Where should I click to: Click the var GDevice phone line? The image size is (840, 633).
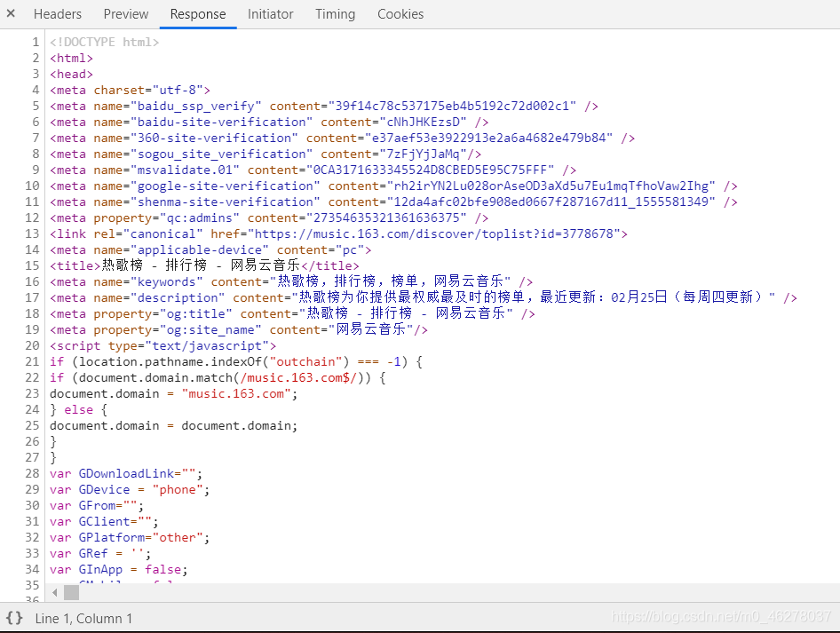[x=131, y=489]
